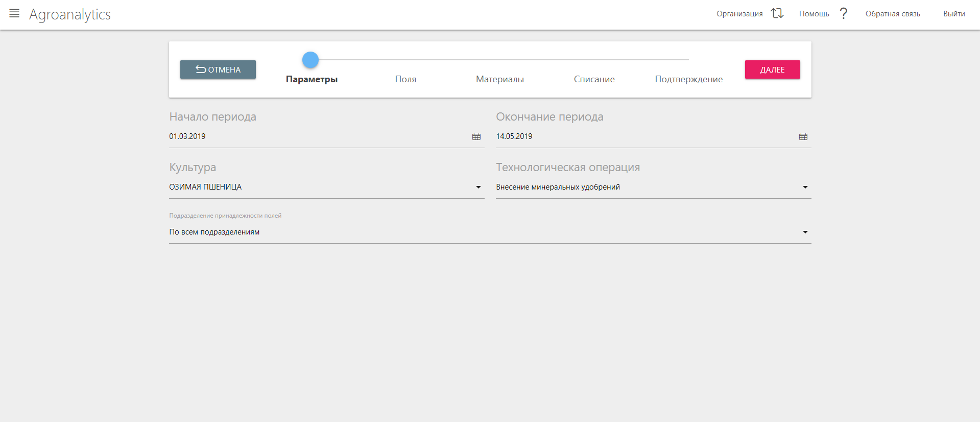The height and width of the screenshot is (422, 980).
Task: Open calendar for Начало периода
Action: [476, 137]
